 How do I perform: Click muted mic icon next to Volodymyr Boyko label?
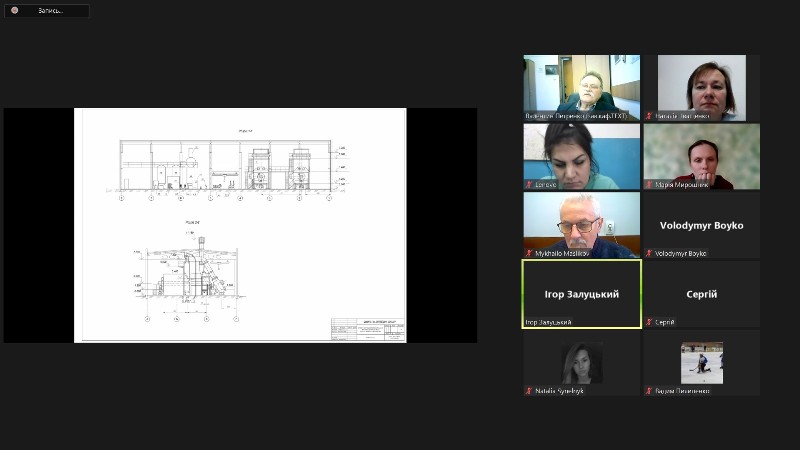pyautogui.click(x=649, y=253)
